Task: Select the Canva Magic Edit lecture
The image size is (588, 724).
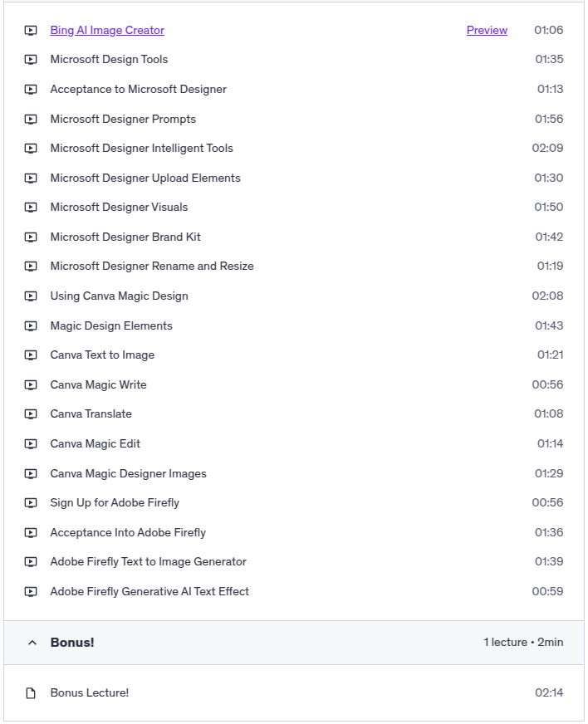Action: click(x=96, y=444)
